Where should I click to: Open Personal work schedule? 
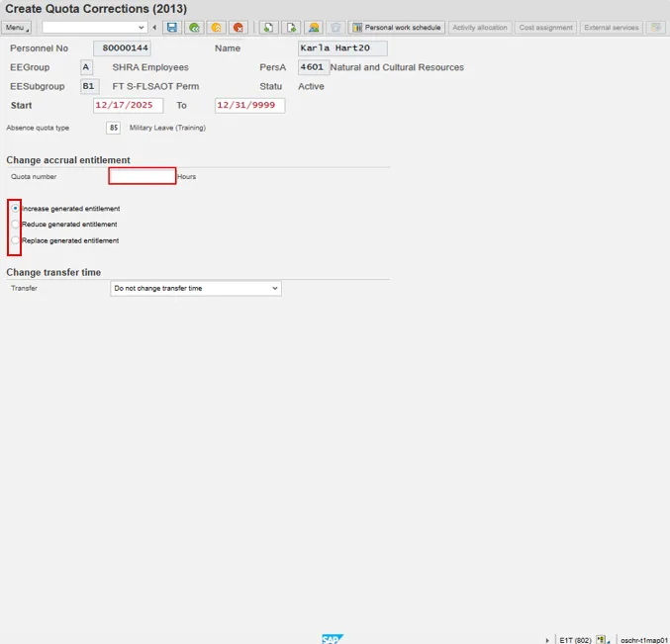click(x=397, y=28)
